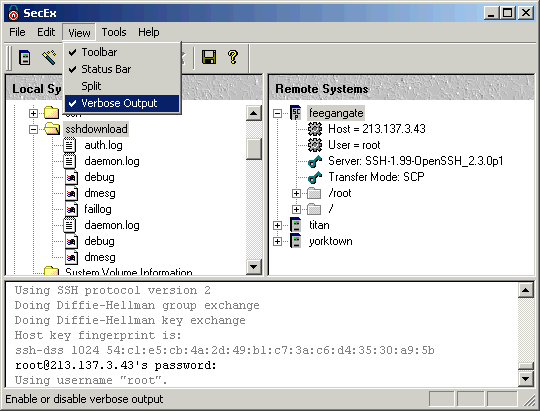
Task: Click the magic wand wizard toolbar icon
Action: (49, 57)
